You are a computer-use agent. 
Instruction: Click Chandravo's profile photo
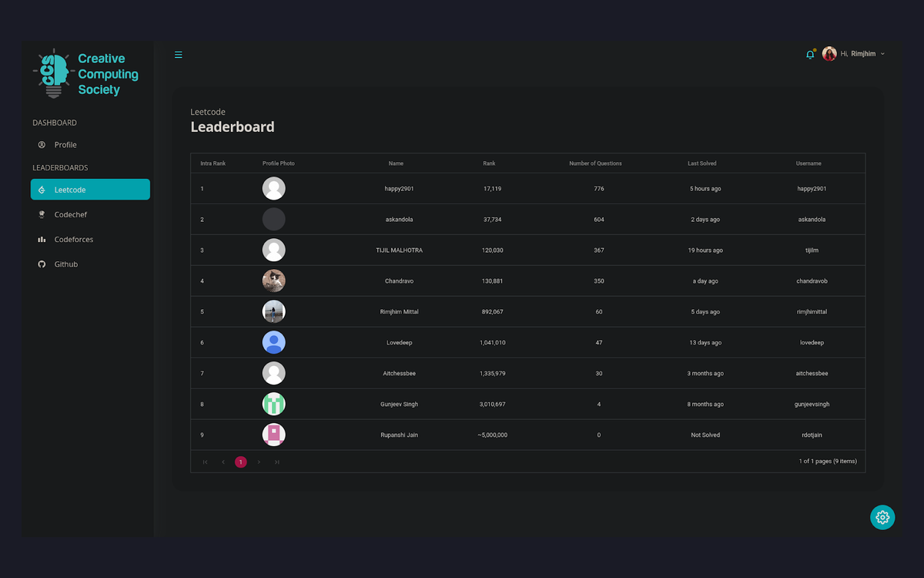[274, 281]
